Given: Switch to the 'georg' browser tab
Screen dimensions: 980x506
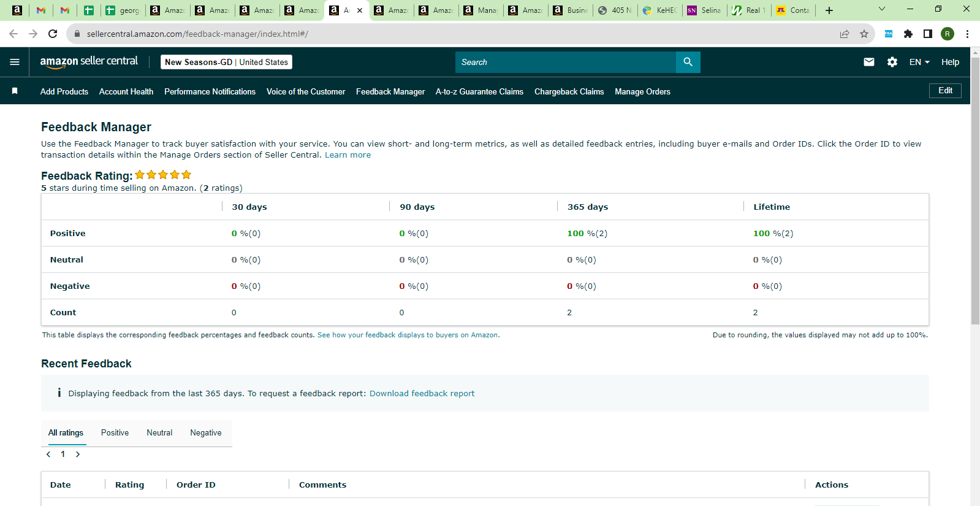Looking at the screenshot, I should [123, 10].
